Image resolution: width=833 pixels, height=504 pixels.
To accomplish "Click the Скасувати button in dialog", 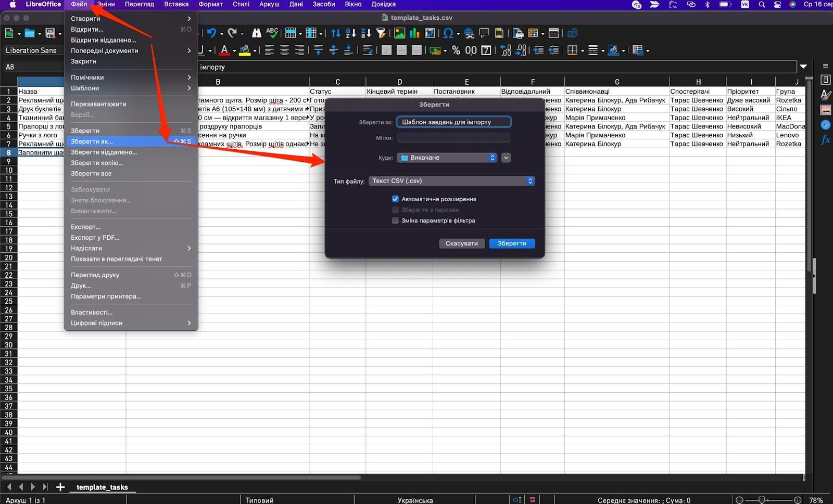I will point(461,243).
